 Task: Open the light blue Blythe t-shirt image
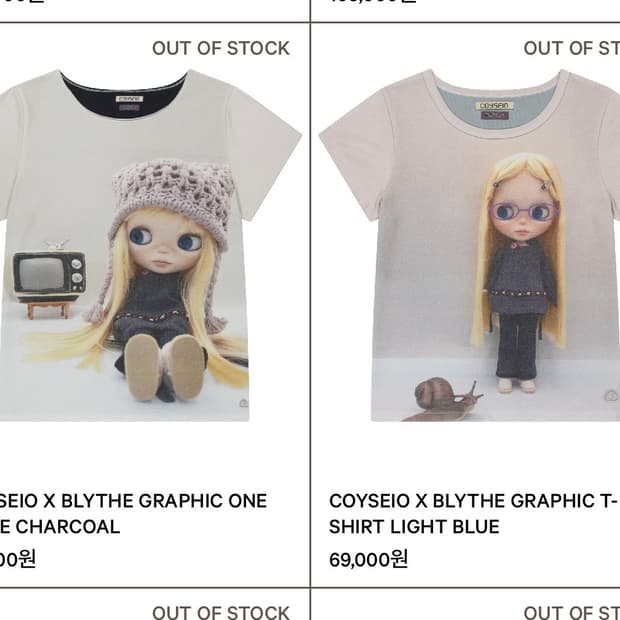[469, 245]
